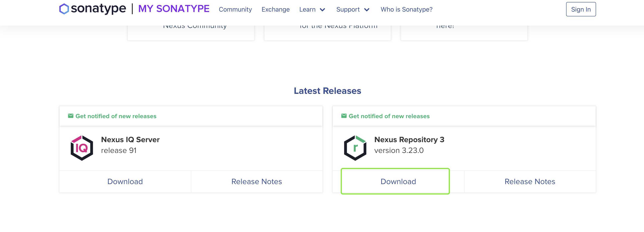Open the Support nav item
Viewport: 644px width, 232px height.
click(x=348, y=9)
